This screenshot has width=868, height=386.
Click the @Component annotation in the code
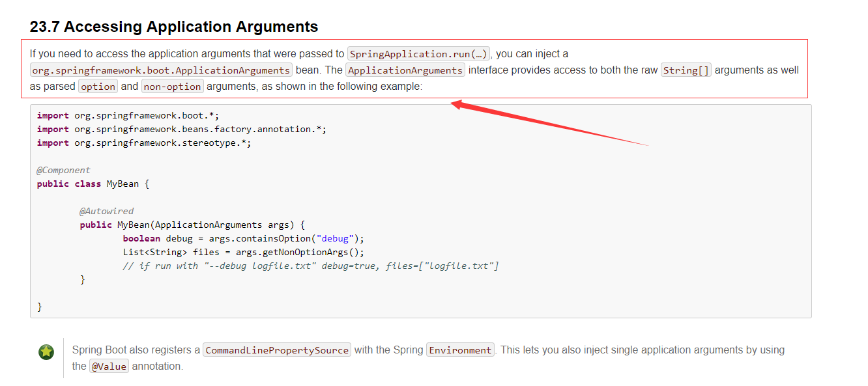[x=64, y=171]
